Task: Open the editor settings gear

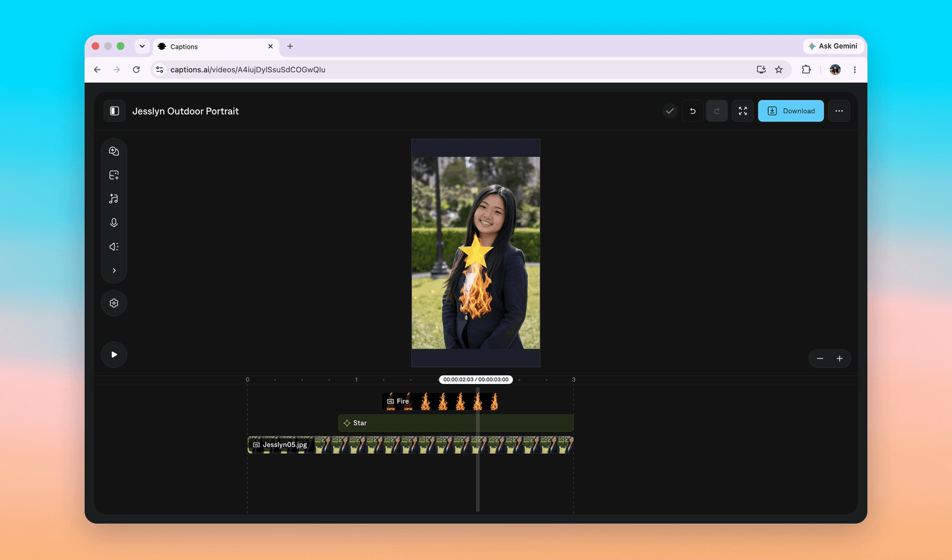Action: coord(114,303)
